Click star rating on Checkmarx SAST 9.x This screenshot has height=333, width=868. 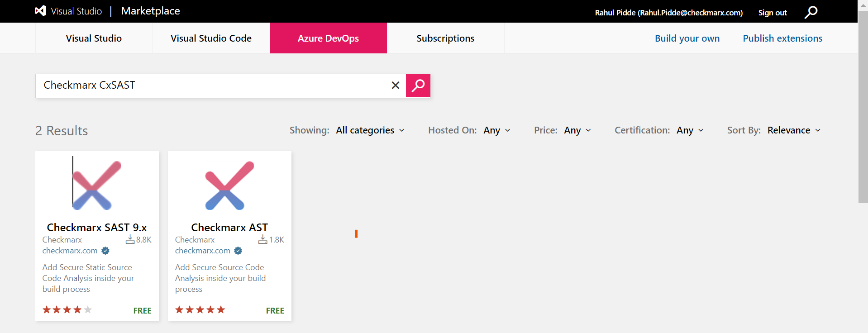click(67, 310)
